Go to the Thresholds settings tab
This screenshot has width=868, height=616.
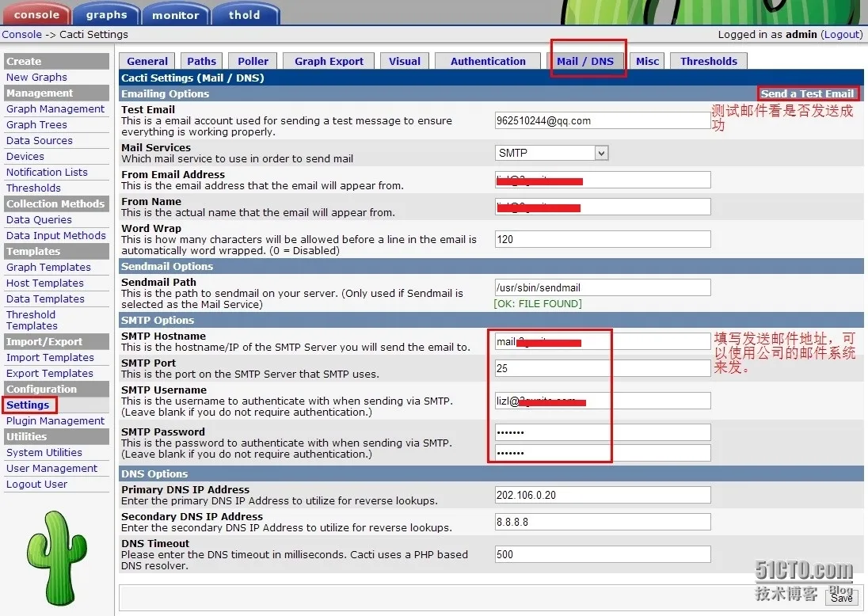709,61
